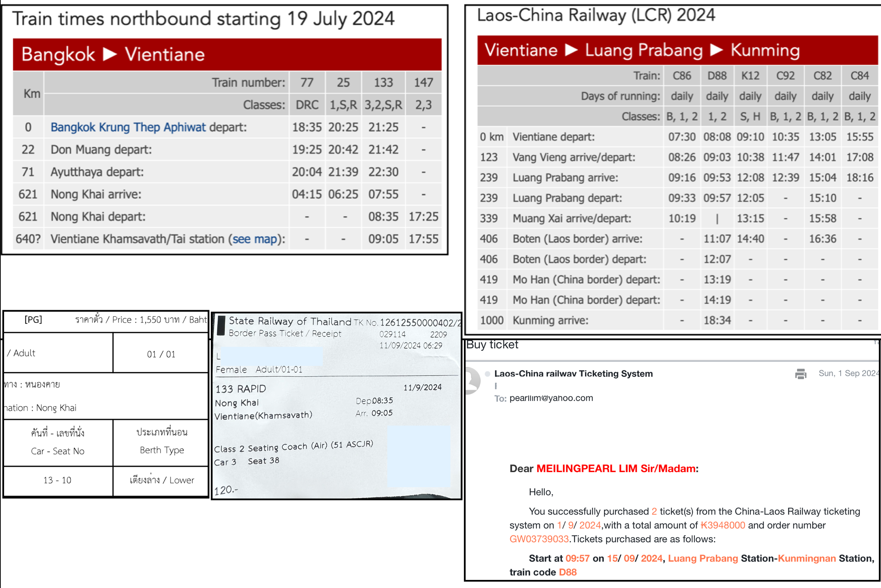
Task: Open the Bangkok Krung Thep Aphiwat link
Action: point(128,127)
